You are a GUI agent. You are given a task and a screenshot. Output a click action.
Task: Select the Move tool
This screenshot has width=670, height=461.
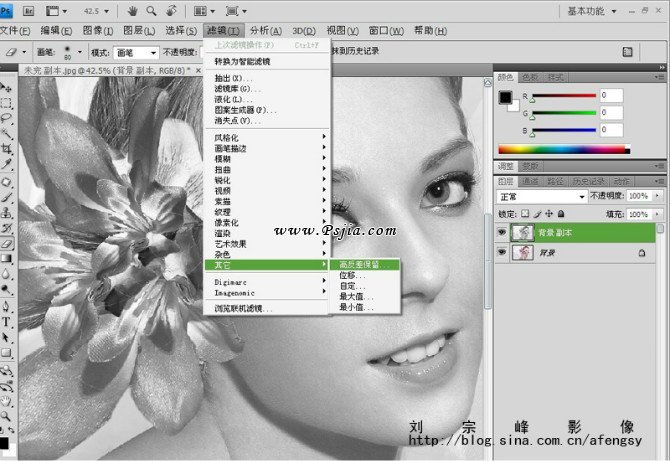[x=6, y=88]
